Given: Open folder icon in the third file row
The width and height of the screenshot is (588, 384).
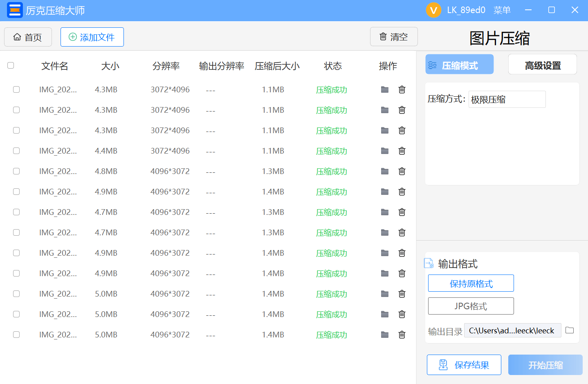Looking at the screenshot, I should coord(385,130).
